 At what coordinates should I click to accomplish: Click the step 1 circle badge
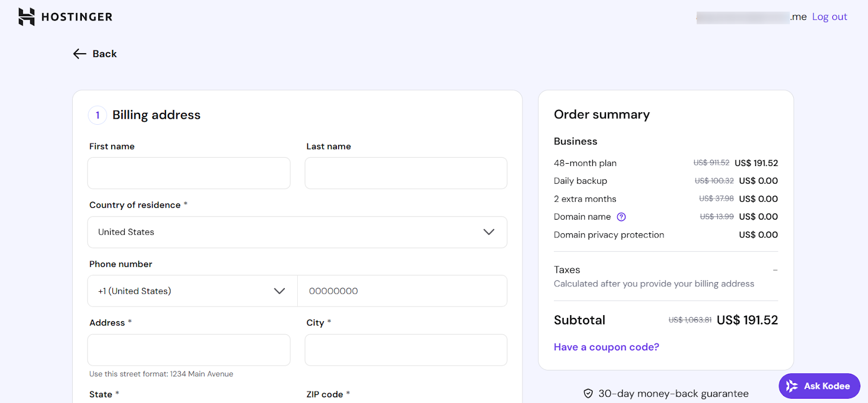(x=98, y=115)
